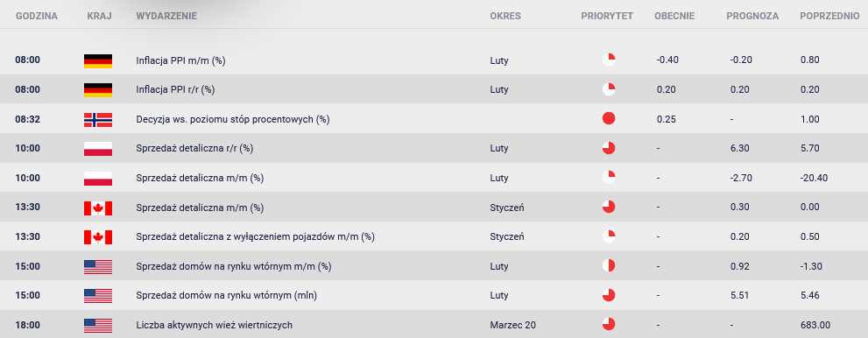Click priority pie icon for Inflacja PPI r/r
This screenshot has width=868, height=338.
tap(609, 89)
